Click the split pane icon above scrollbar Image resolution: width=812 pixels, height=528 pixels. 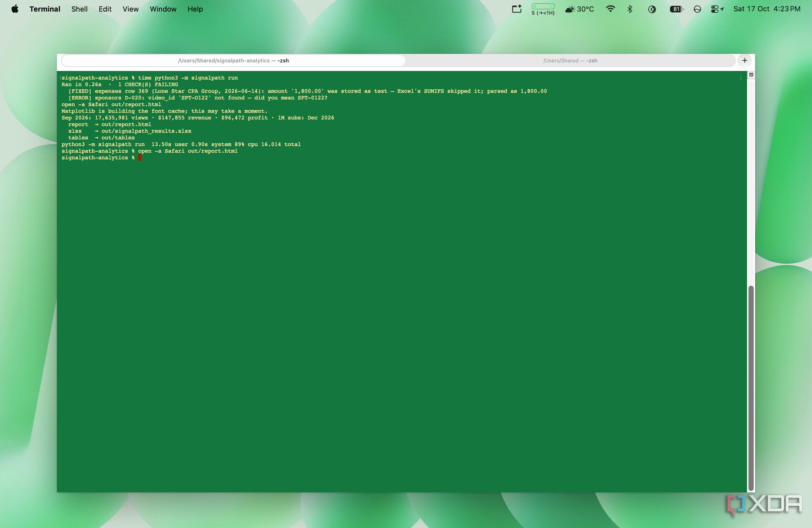pyautogui.click(x=751, y=75)
